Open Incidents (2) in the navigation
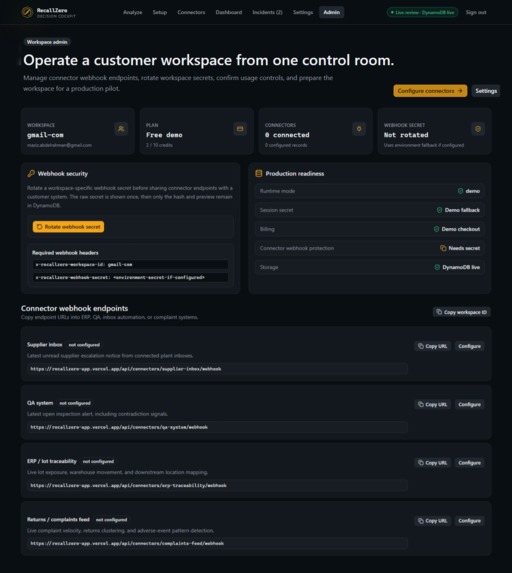Viewport: 512px width, 573px height. (267, 12)
